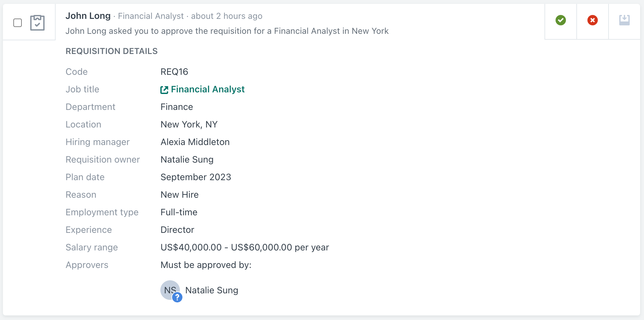Click the external link icon beside the job title

click(164, 90)
